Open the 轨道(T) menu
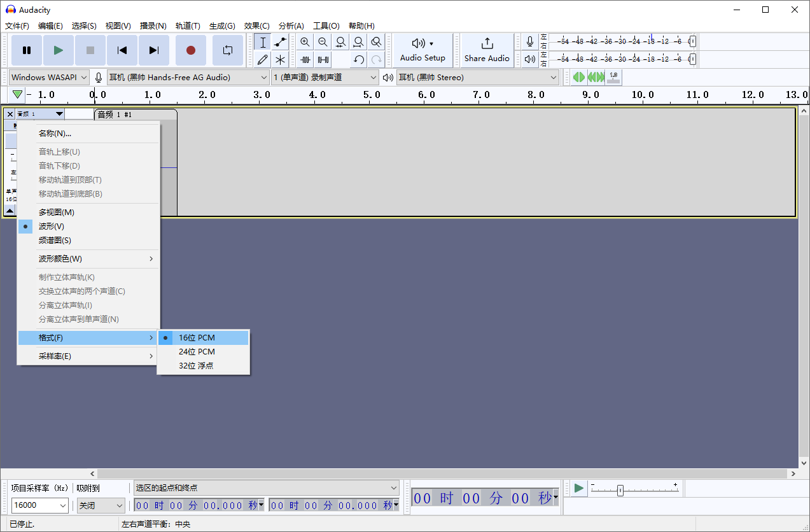Screen dimensions: 810x532 tap(188, 26)
